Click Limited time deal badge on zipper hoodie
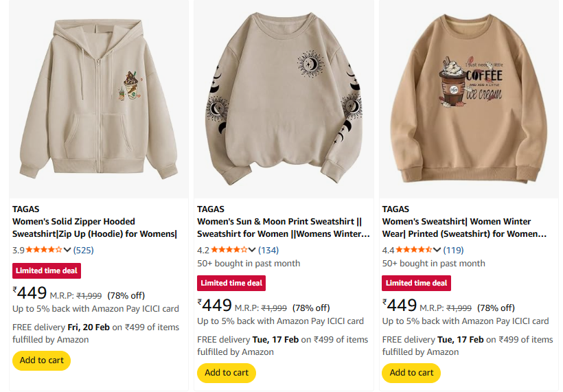The width and height of the screenshot is (563, 392). pos(47,270)
